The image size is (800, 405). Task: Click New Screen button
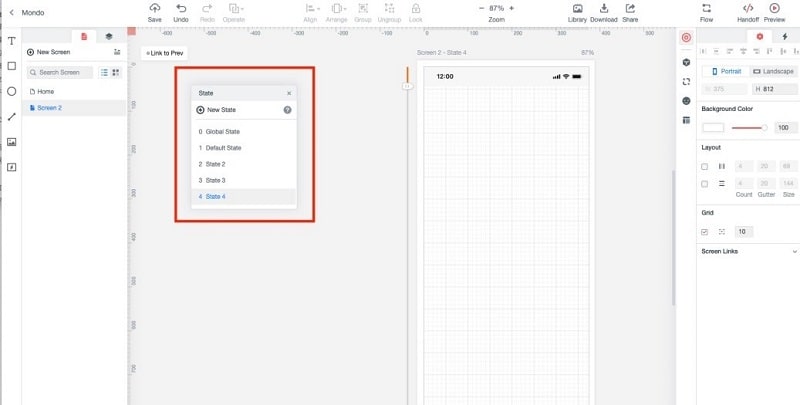tap(48, 52)
